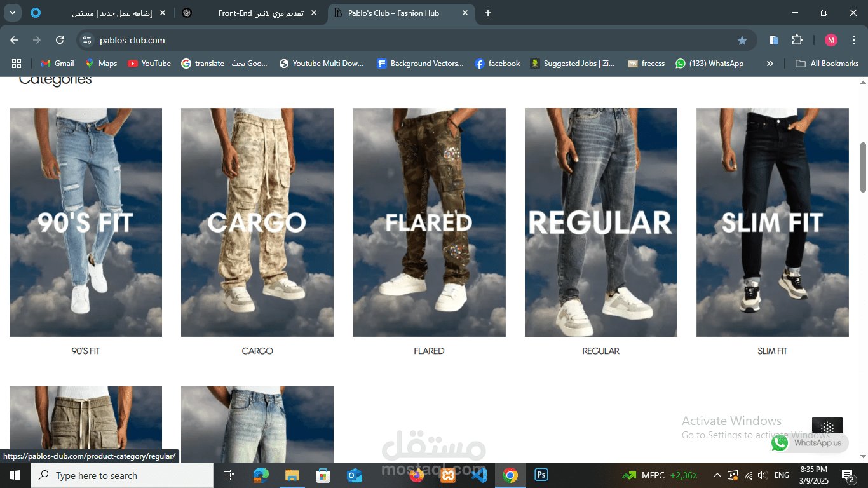Open the REGULAR category image
Screen dimensions: 868x488
tap(601, 222)
